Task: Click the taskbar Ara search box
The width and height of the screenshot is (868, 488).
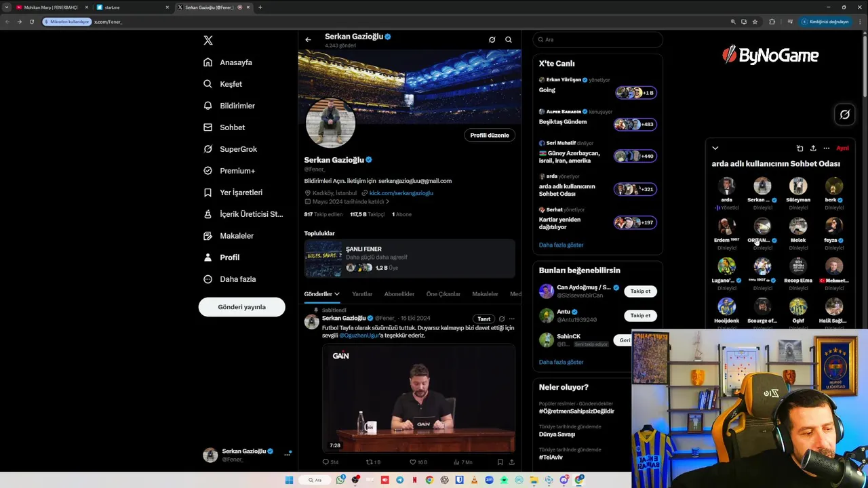Action: [315, 480]
